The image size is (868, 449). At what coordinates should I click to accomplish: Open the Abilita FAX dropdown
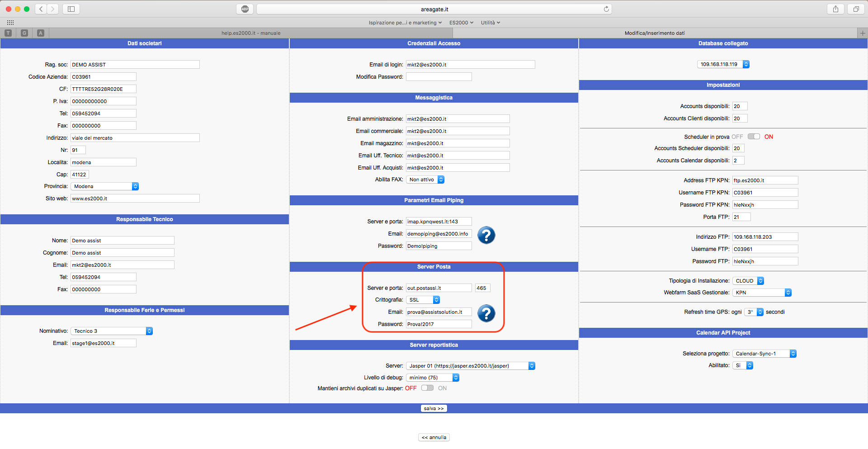(425, 180)
